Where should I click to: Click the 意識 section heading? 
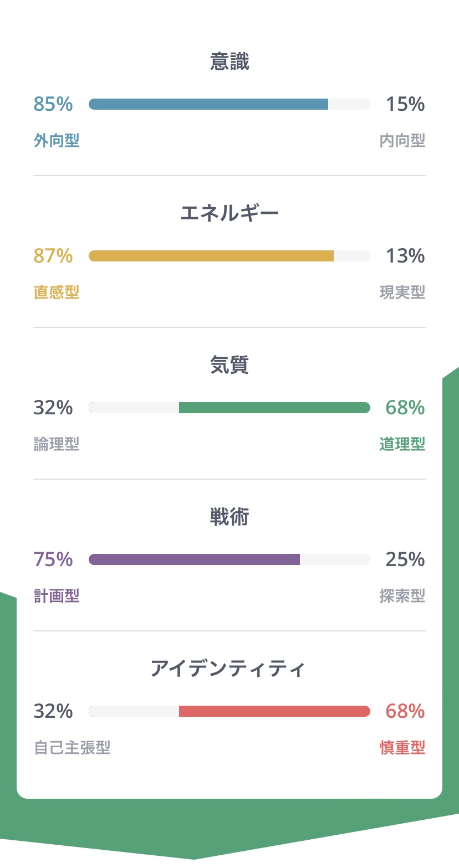(x=229, y=61)
